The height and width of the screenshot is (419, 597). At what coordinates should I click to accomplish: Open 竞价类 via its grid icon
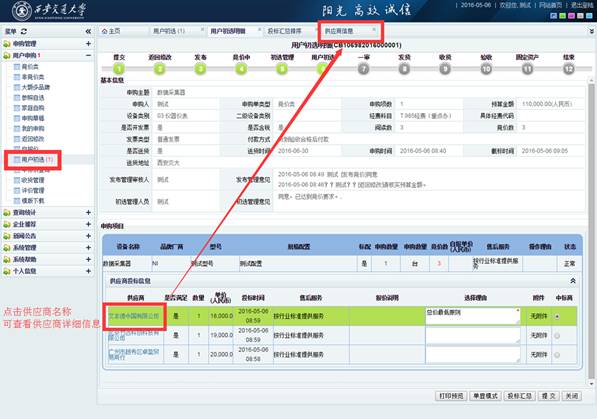pos(17,67)
